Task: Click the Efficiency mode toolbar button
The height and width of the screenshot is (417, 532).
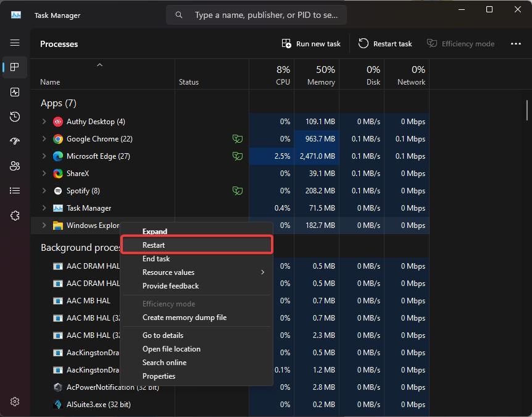Action: pyautogui.click(x=460, y=44)
